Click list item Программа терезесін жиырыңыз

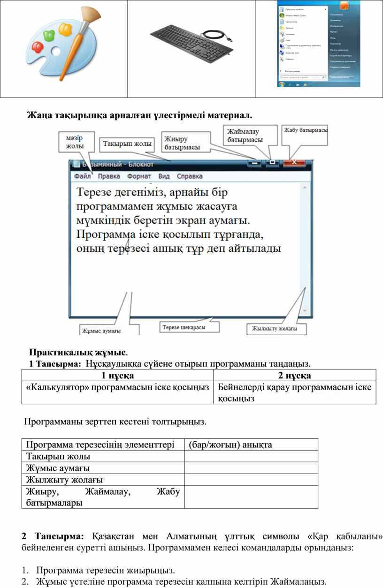106,571
